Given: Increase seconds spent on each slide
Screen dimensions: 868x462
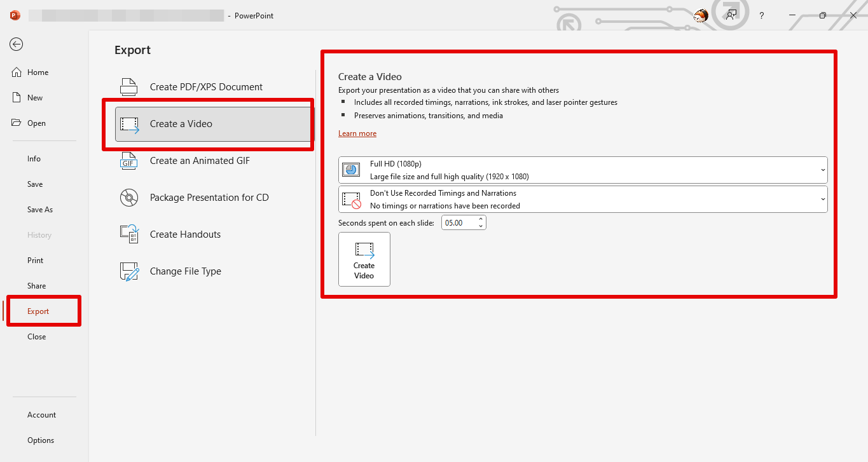Looking at the screenshot, I should (x=480, y=219).
